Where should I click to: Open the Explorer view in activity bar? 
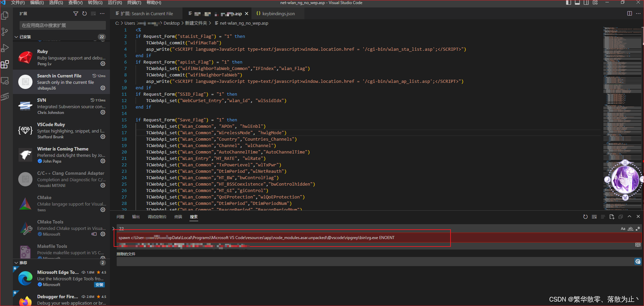(x=5, y=16)
